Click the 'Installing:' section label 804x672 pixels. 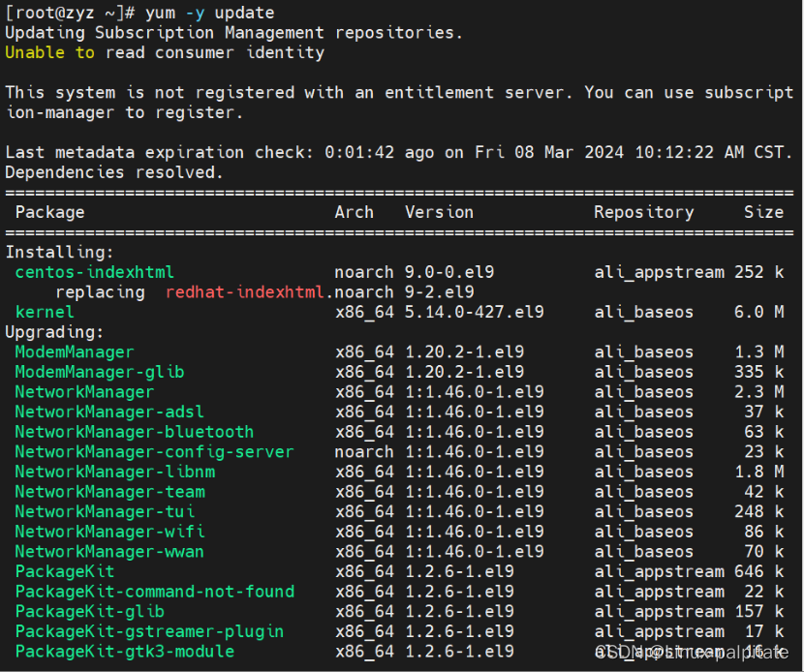pyautogui.click(x=59, y=253)
